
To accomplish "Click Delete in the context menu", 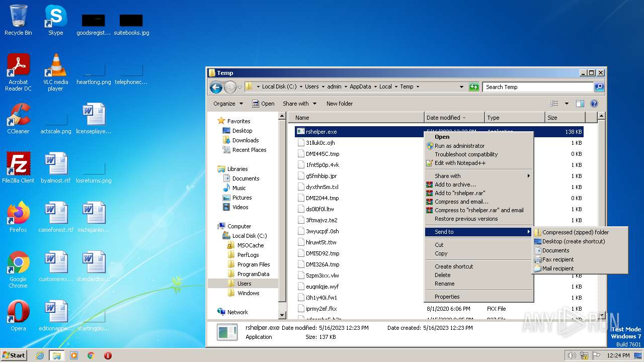I will coord(478,275).
